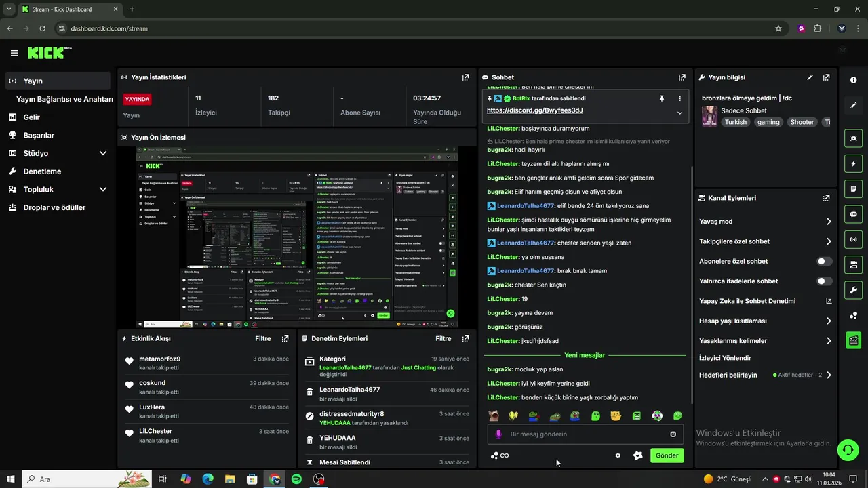The height and width of the screenshot is (488, 868).
Task: Toggle stream stats panel via broadcast signal icon
Action: (x=853, y=239)
